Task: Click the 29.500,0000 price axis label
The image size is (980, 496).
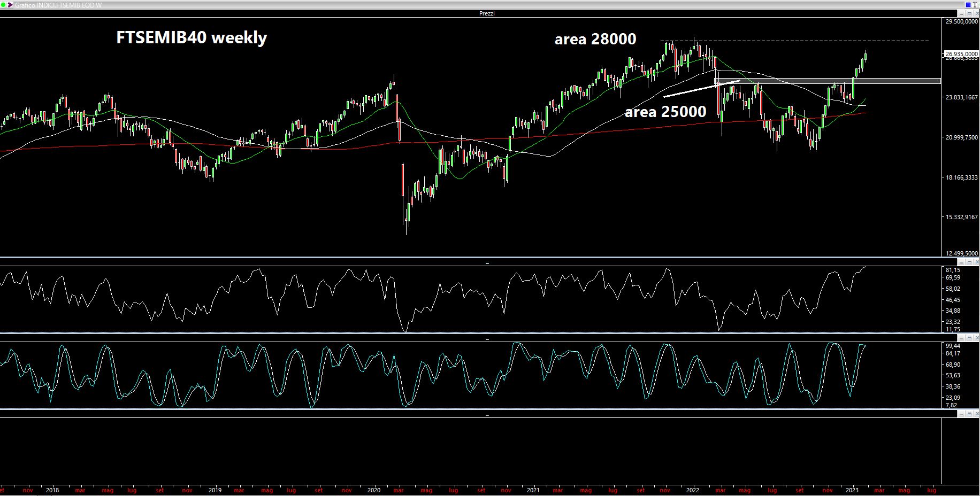Action: tap(962, 21)
